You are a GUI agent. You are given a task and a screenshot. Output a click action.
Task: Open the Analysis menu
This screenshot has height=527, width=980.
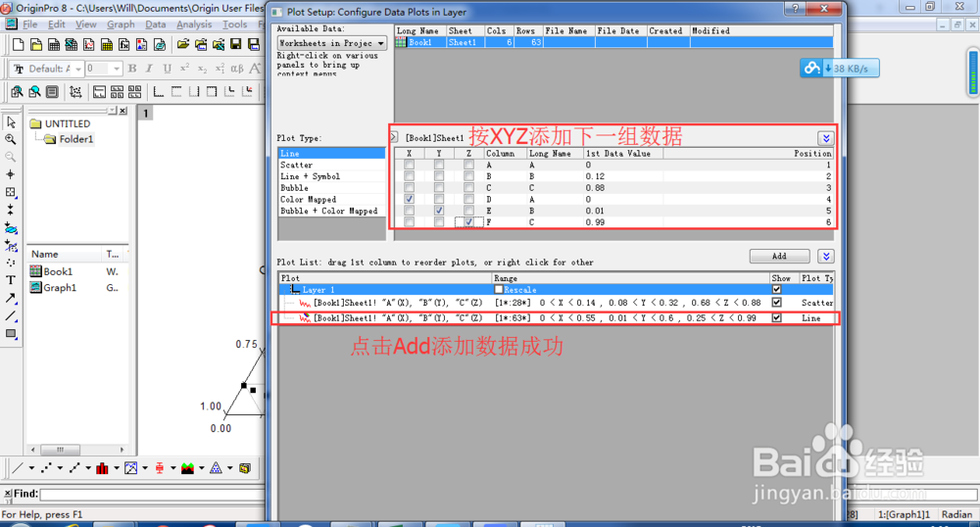tap(194, 24)
